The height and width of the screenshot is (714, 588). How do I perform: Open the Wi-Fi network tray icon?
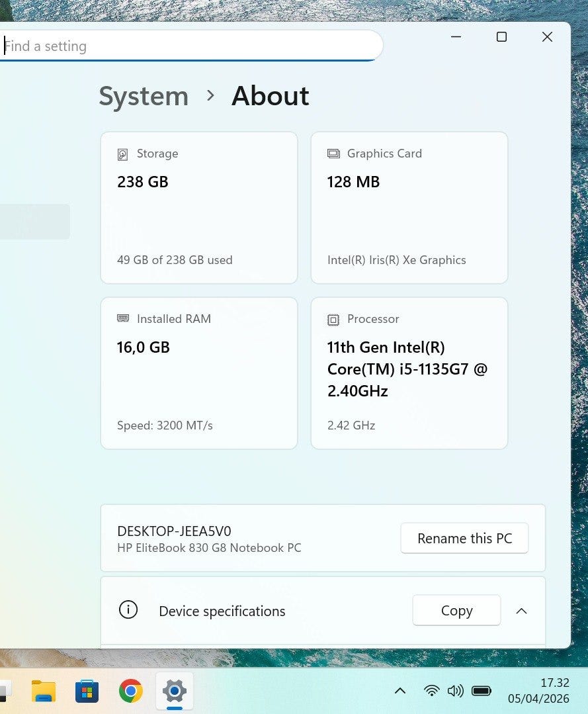[x=431, y=691]
